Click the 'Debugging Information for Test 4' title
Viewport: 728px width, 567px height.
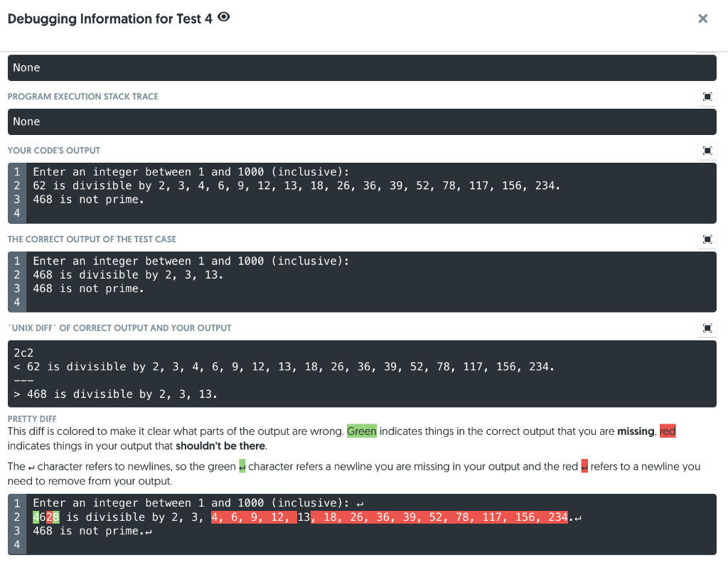click(x=107, y=18)
